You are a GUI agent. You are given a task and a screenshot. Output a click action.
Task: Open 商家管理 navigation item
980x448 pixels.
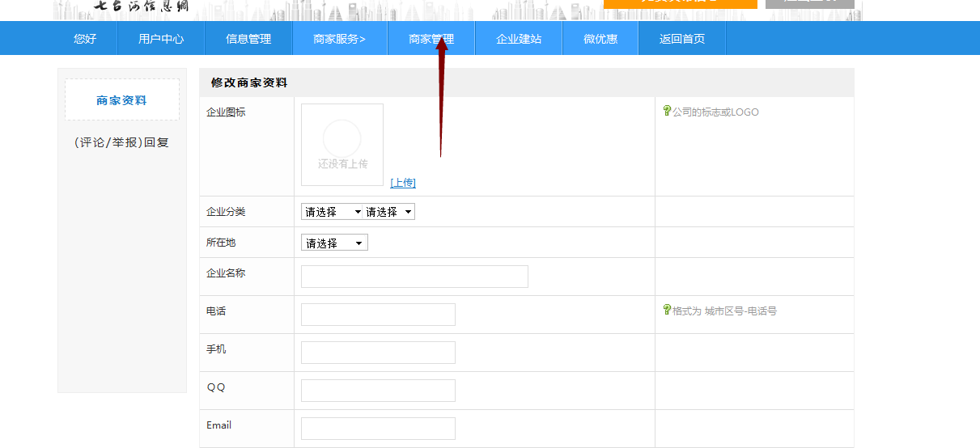coord(431,39)
